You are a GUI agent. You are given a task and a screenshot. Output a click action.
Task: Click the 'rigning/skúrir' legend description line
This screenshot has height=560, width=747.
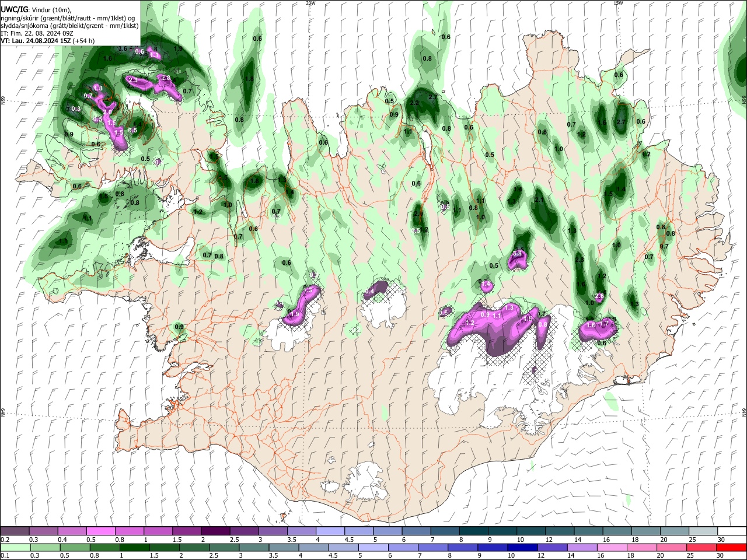pos(68,18)
